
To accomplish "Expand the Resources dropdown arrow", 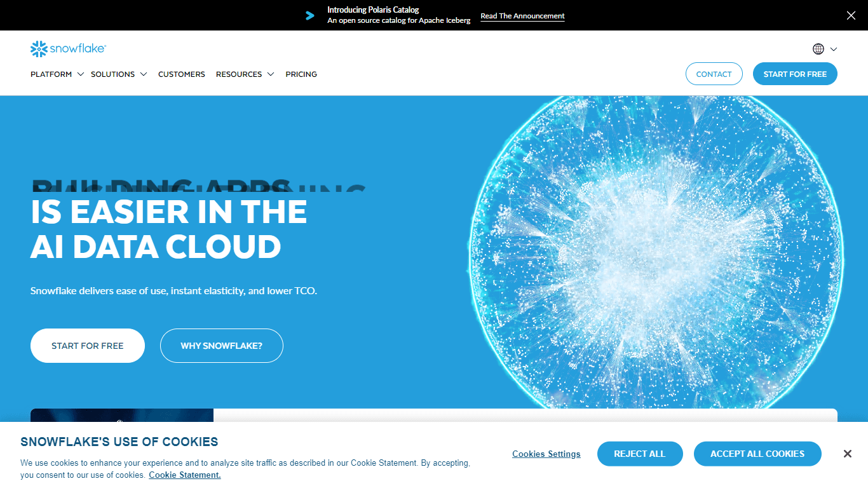I will (271, 74).
